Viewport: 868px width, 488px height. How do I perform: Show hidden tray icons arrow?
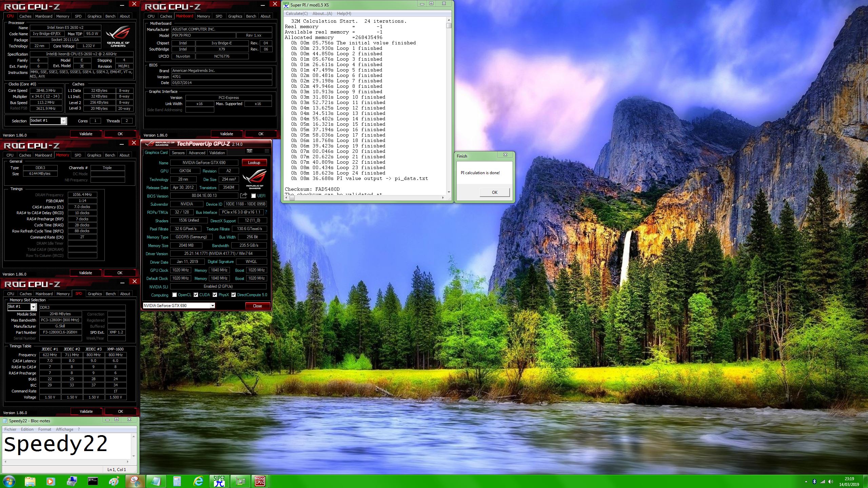pyautogui.click(x=806, y=482)
